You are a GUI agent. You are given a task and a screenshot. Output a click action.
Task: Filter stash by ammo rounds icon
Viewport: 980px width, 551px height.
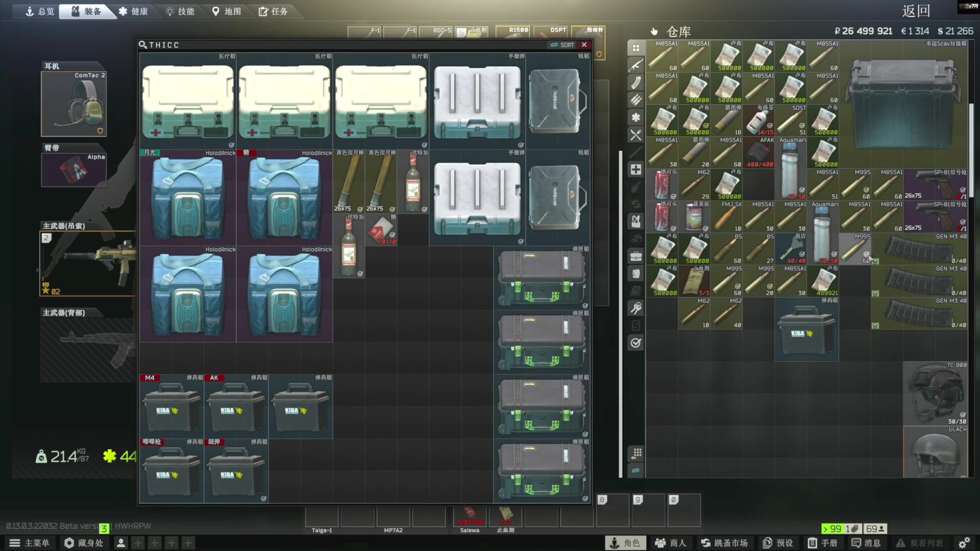(636, 100)
